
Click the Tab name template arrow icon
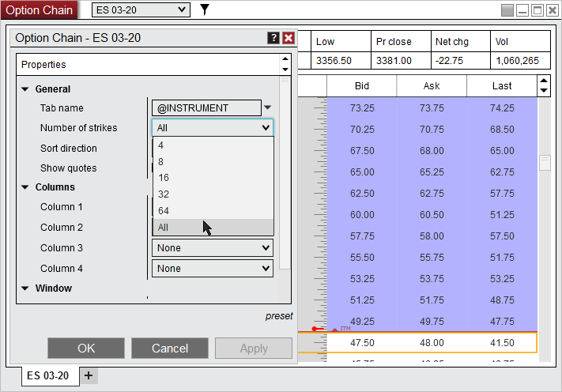click(x=268, y=108)
